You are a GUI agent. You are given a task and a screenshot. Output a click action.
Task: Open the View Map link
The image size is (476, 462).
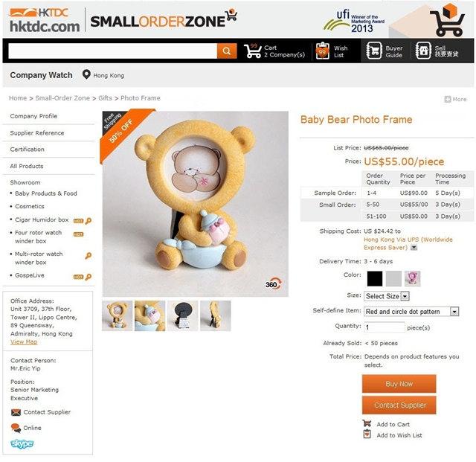[x=24, y=342]
